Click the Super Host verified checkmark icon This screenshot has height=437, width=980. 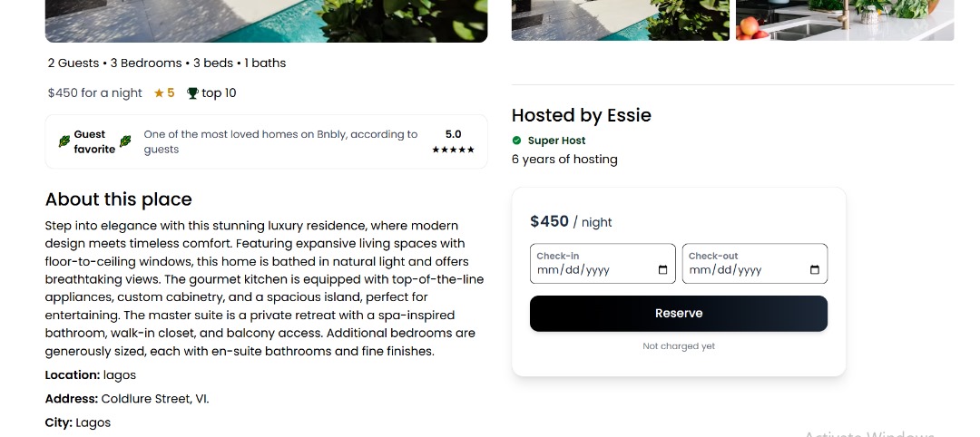(516, 141)
